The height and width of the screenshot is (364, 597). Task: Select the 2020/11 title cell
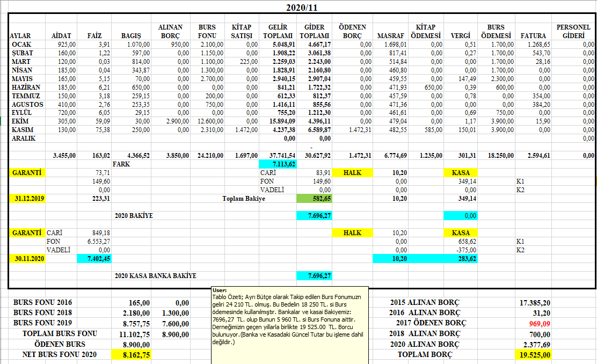[302, 8]
